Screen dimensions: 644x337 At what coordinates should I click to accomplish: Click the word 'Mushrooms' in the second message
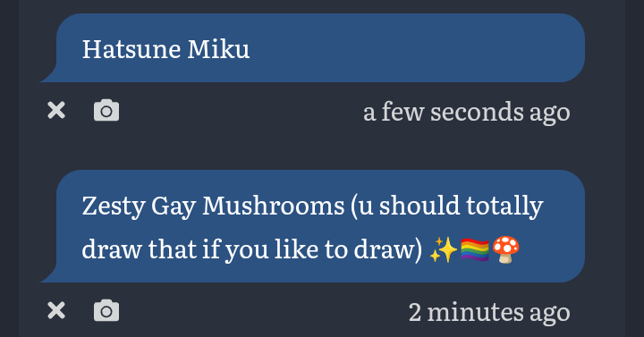pyautogui.click(x=273, y=206)
